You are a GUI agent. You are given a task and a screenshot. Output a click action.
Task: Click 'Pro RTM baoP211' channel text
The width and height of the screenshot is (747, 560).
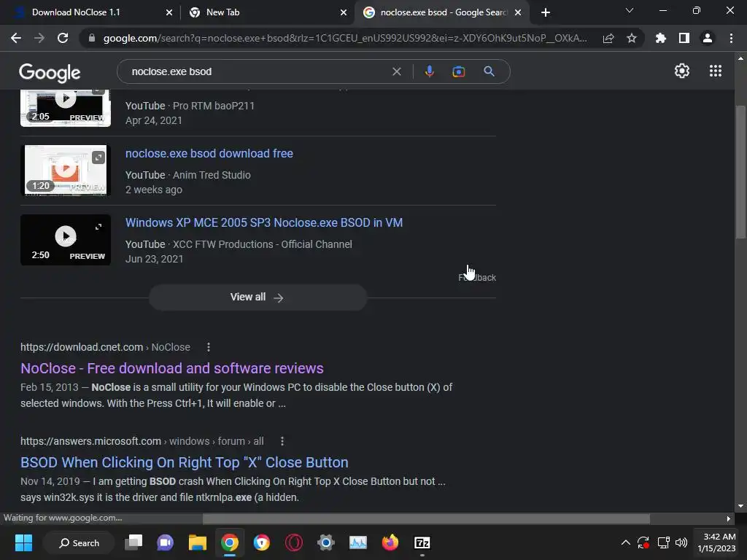click(214, 106)
